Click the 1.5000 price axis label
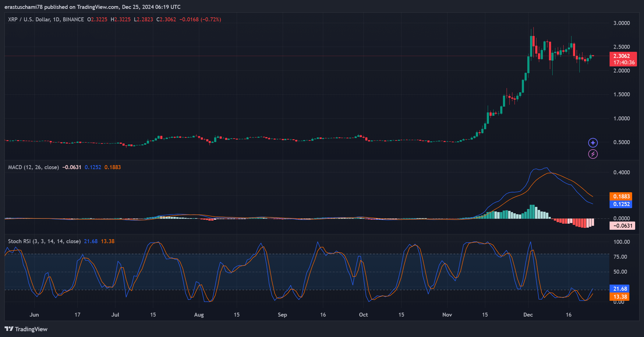The height and width of the screenshot is (337, 644). 621,94
